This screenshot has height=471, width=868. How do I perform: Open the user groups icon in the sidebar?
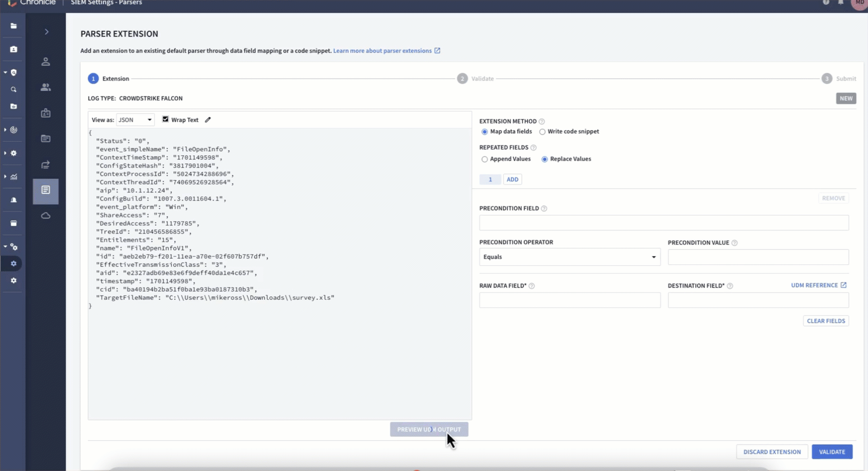click(46, 87)
